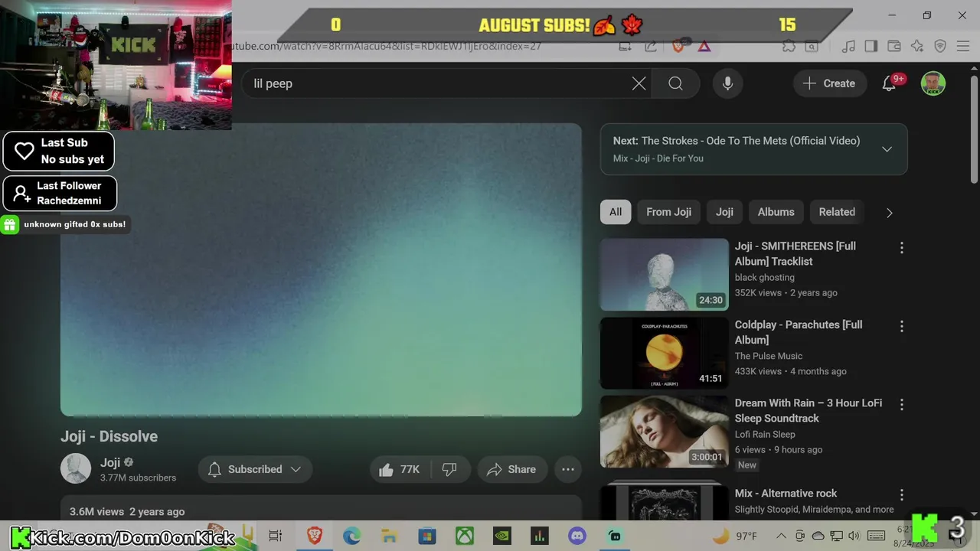Click the video player area
The height and width of the screenshot is (551, 980).
pos(321,269)
